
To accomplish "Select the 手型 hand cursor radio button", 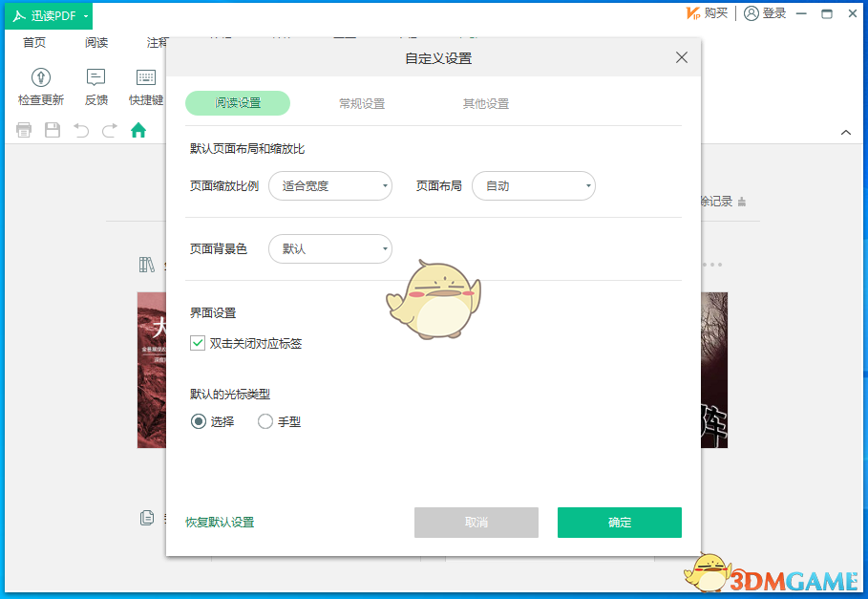I will click(264, 420).
